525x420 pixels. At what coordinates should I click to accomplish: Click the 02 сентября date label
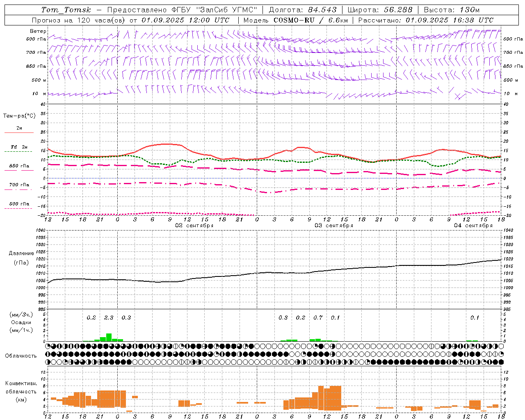coord(194,226)
